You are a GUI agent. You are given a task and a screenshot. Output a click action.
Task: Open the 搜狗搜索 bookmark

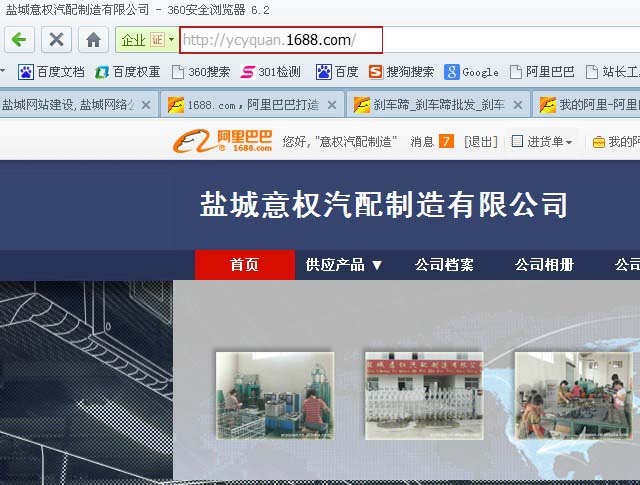tap(401, 72)
